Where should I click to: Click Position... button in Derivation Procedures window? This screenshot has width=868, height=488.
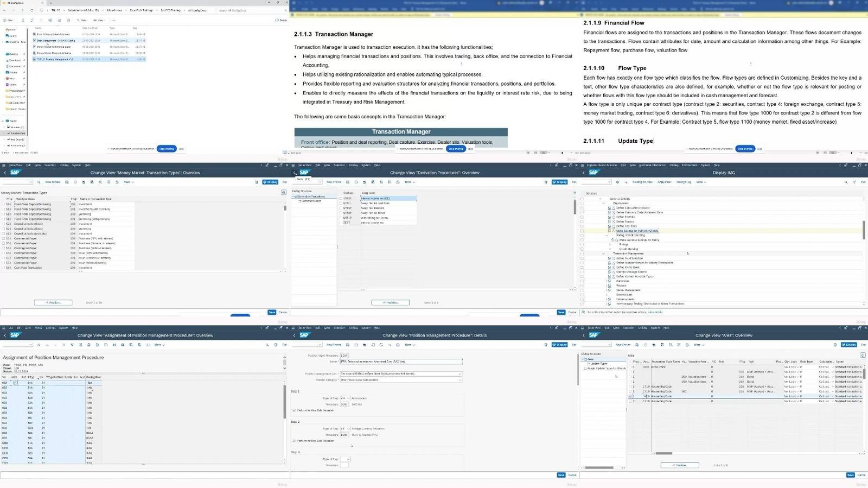(x=391, y=302)
